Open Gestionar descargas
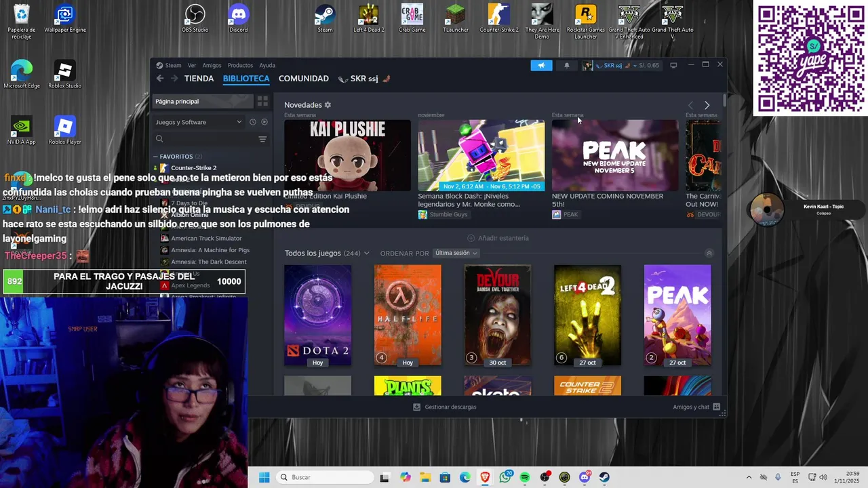Viewport: 868px width, 488px height. tap(445, 407)
